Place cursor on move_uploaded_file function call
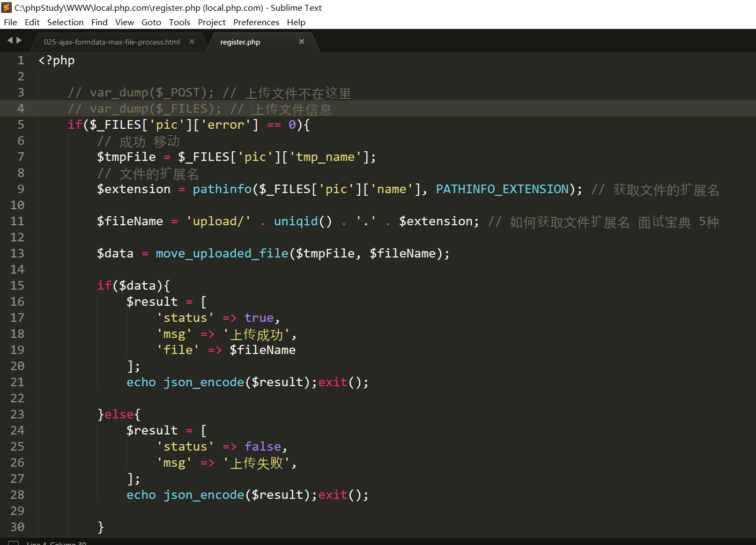756x545 pixels. click(222, 253)
